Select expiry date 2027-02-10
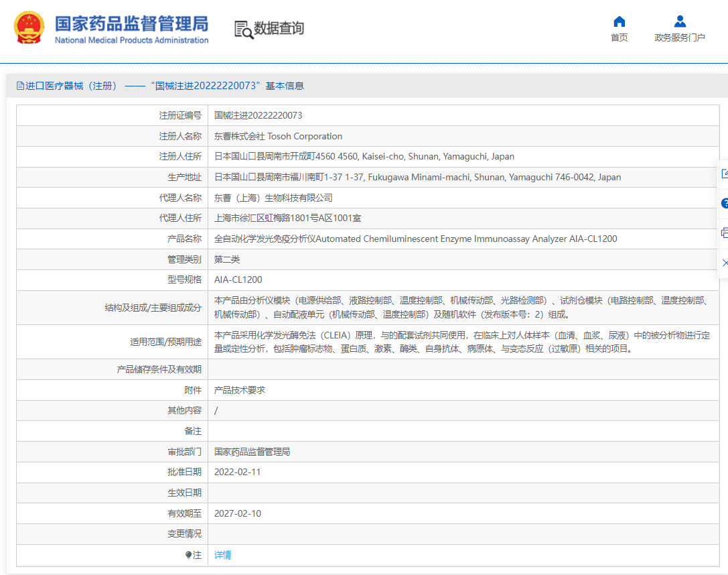 [237, 513]
